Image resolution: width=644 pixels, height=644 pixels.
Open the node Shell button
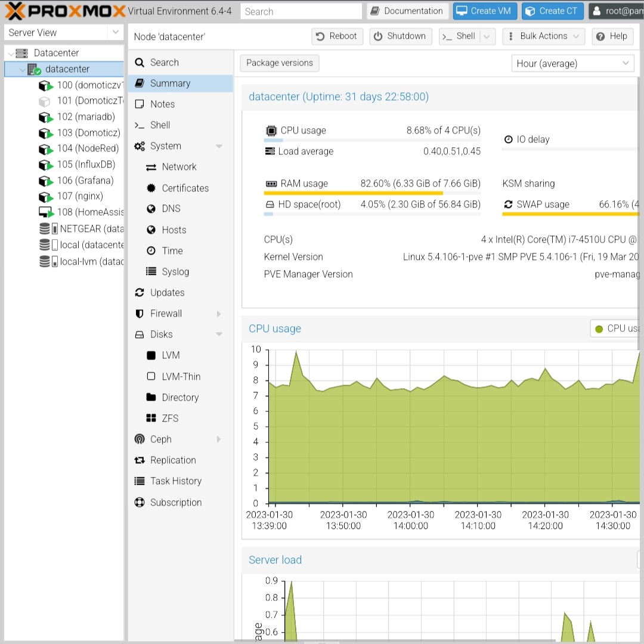pos(459,36)
